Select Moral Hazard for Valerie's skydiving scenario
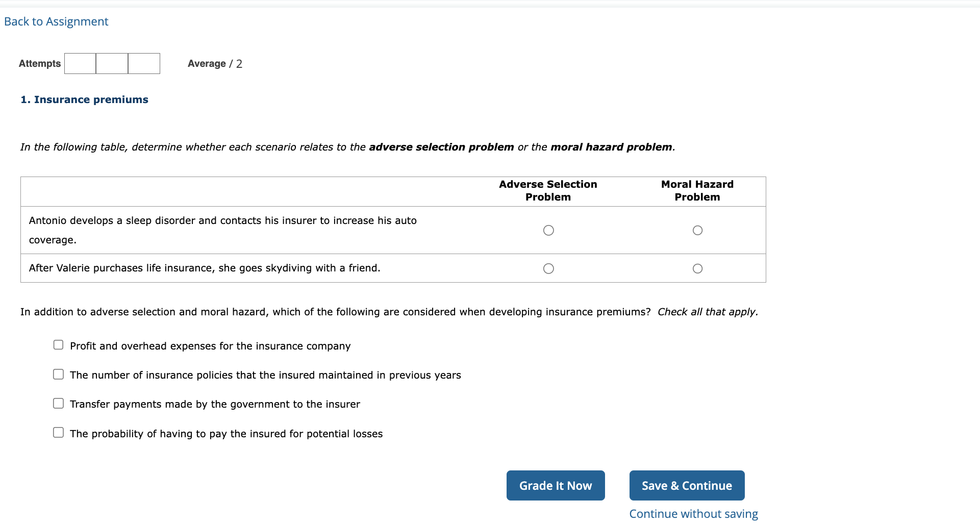 click(x=697, y=268)
